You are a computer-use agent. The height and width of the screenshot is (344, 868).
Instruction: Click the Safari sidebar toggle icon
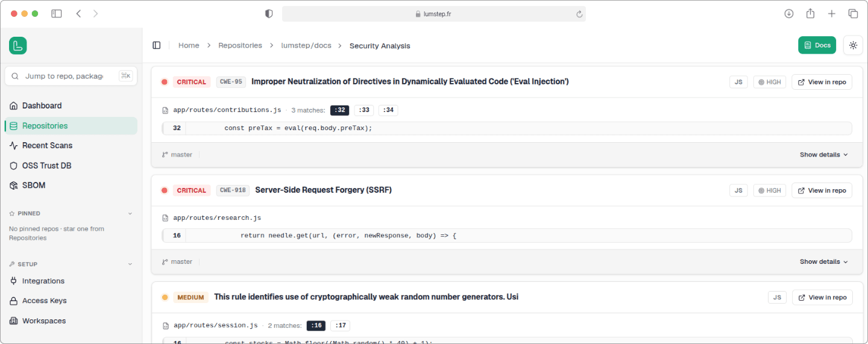[x=57, y=13]
